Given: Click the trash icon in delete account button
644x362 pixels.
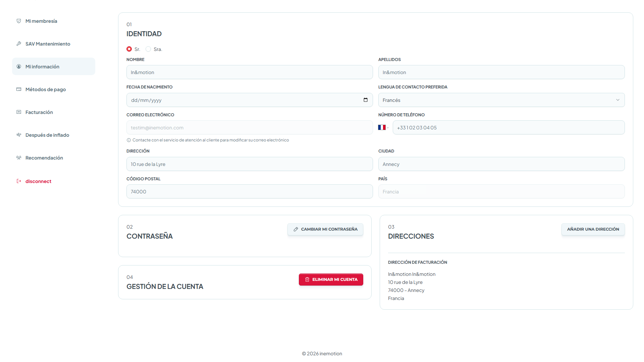Looking at the screenshot, I should [307, 280].
